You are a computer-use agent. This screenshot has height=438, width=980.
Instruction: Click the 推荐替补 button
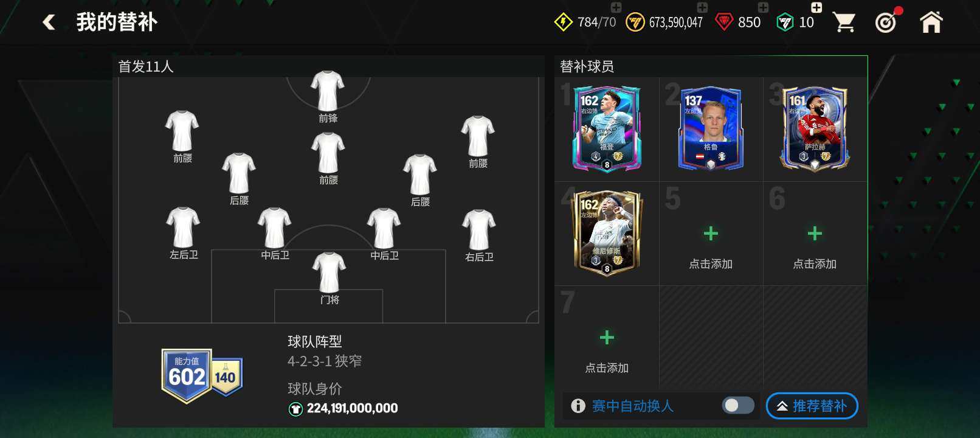click(x=812, y=406)
